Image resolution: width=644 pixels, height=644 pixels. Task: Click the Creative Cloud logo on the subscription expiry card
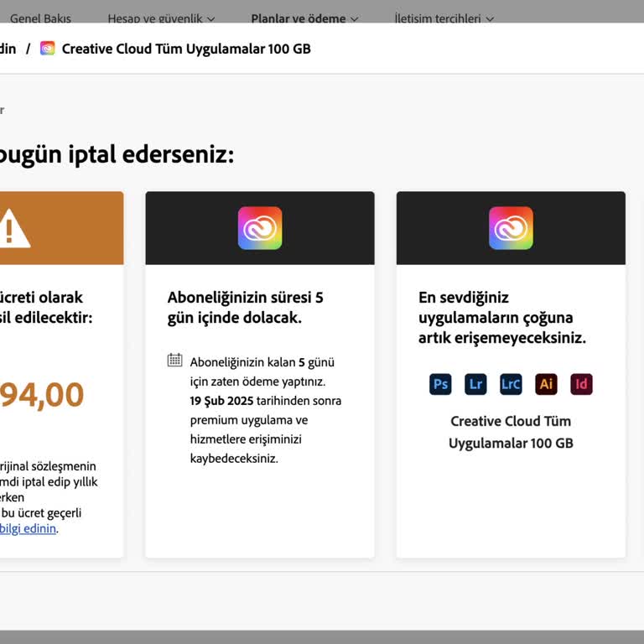260,228
